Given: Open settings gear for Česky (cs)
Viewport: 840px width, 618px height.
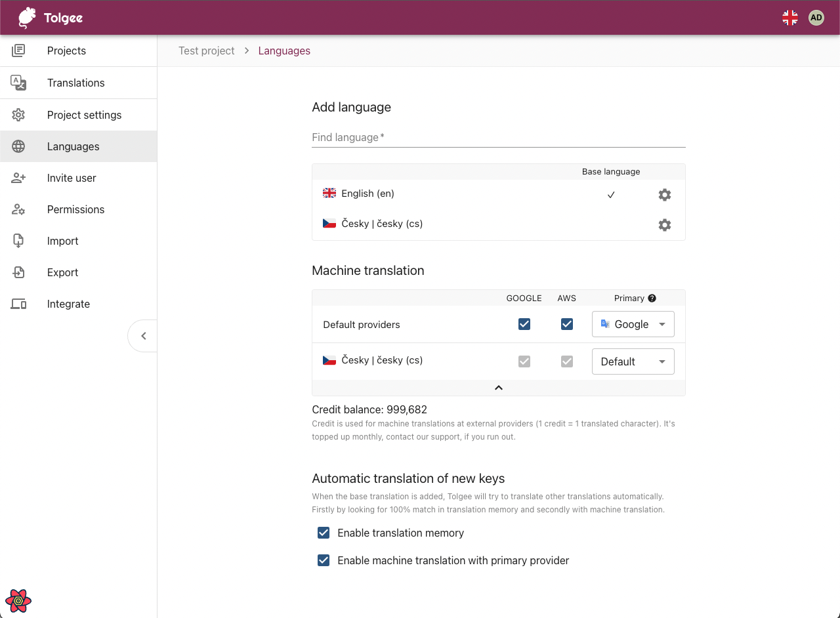Looking at the screenshot, I should click(664, 225).
